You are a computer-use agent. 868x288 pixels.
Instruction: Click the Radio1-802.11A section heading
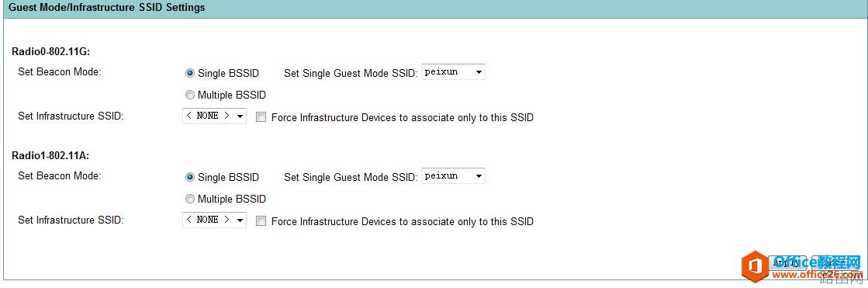pyautogui.click(x=50, y=155)
